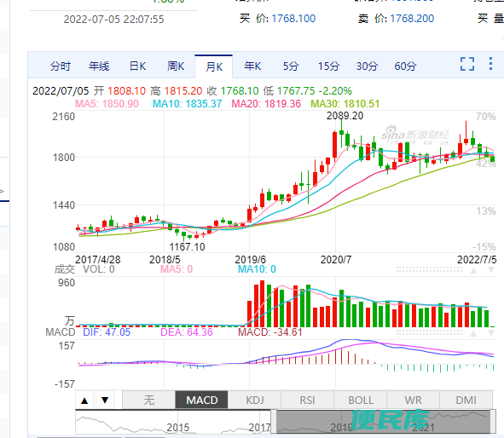Click the 买价 1768.100 quote

(x=277, y=19)
